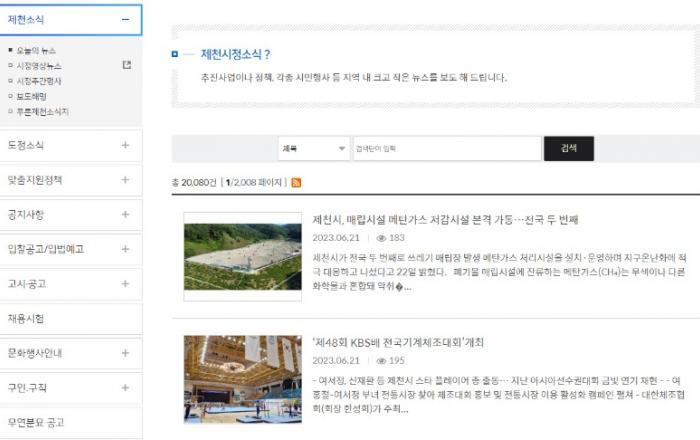The image size is (700, 440).
Task: Open the landfill methane gas article headline
Action: [x=445, y=220]
